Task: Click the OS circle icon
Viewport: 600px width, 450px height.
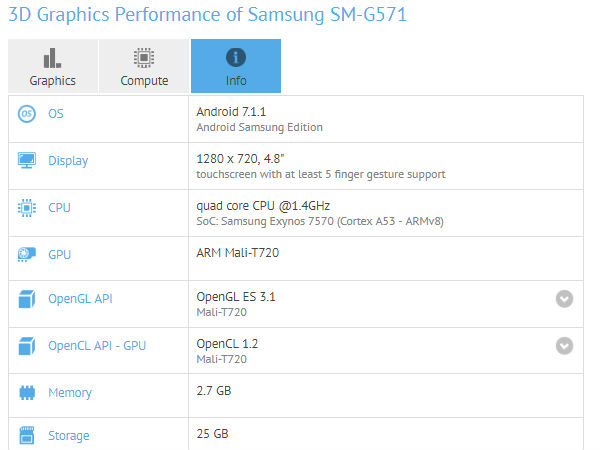Action: tap(27, 114)
